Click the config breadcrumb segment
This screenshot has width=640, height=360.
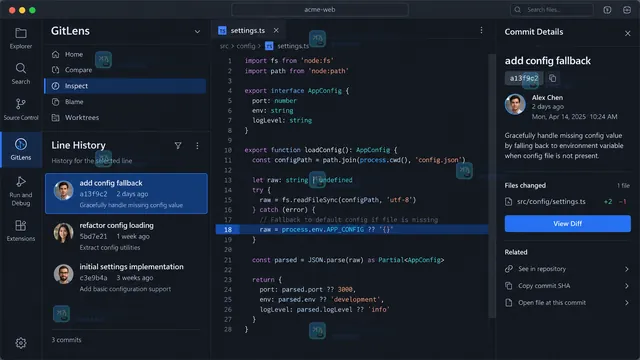click(246, 46)
